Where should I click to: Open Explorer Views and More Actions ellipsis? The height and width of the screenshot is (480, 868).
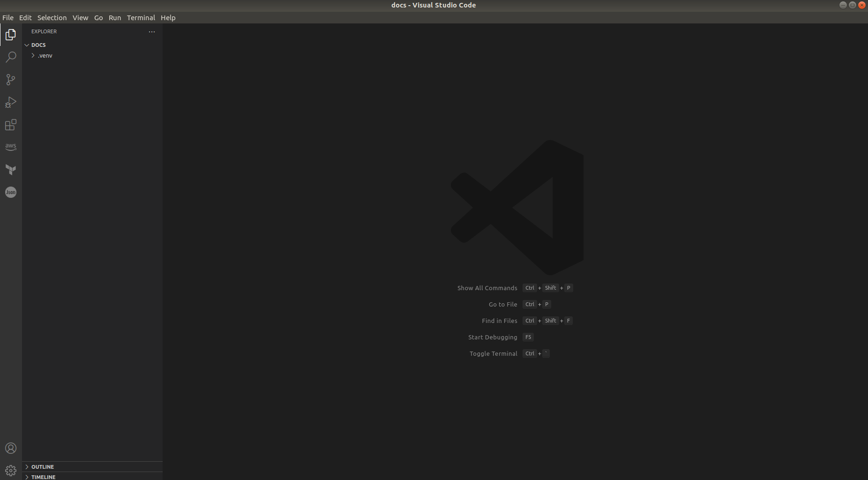tap(151, 32)
